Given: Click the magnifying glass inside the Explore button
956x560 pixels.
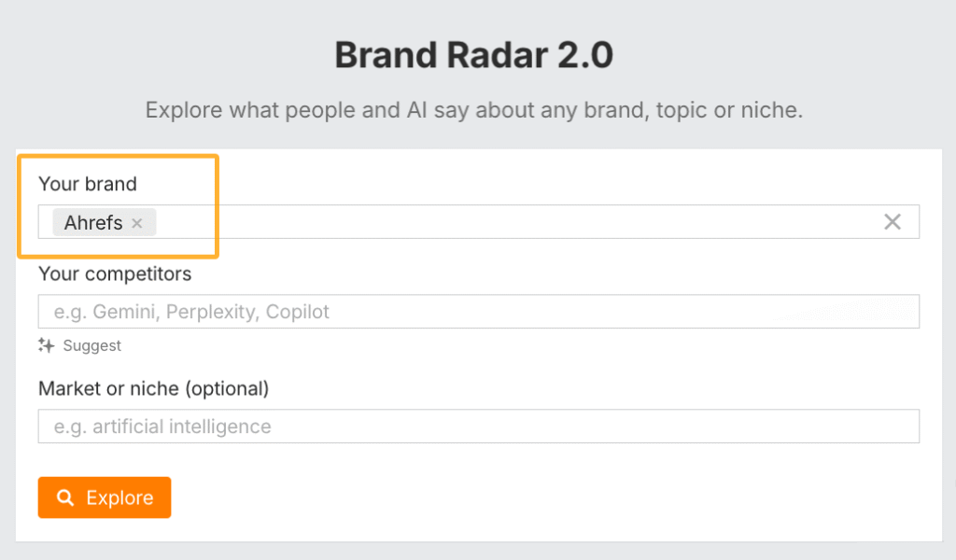Looking at the screenshot, I should coord(64,497).
